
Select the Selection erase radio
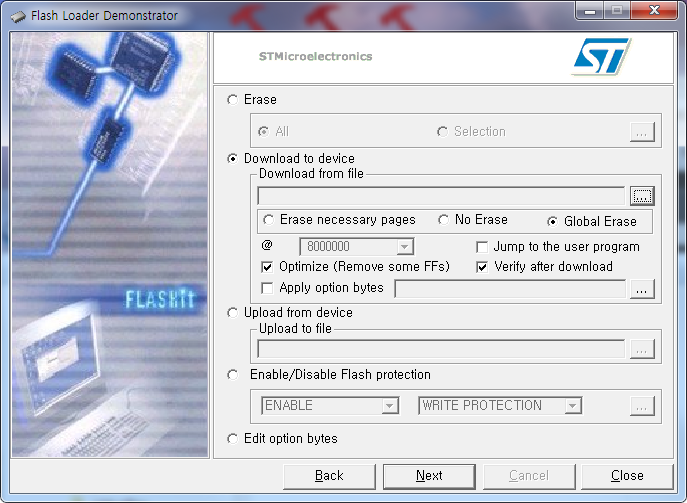(443, 131)
